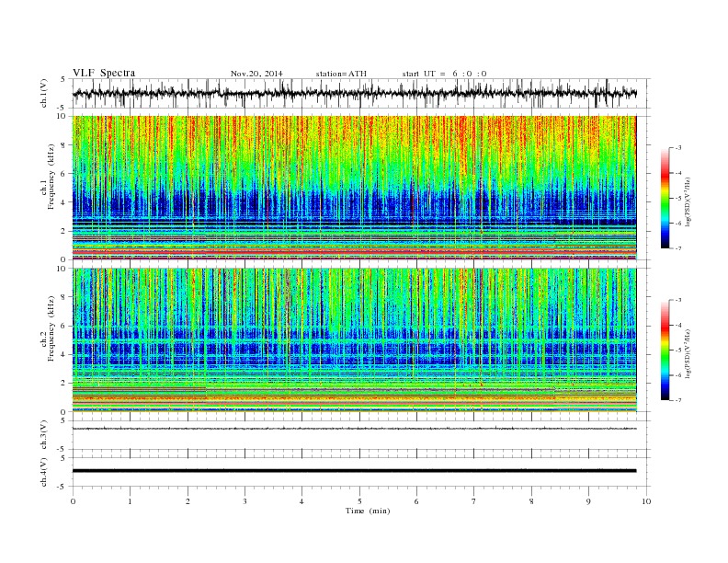Click the "5" tick of the ch.1(V) axis
Image resolution: width=728 pixels, height=563 pixels.
(x=63, y=79)
